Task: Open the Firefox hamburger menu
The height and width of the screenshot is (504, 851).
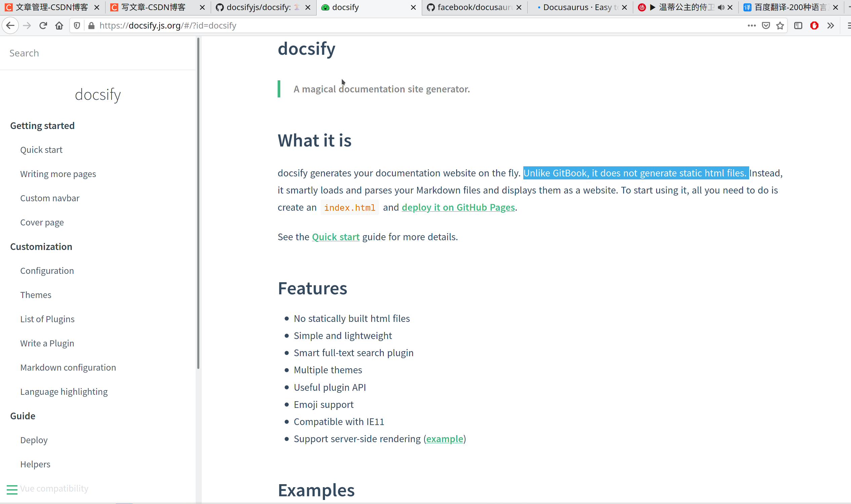Action: click(x=848, y=26)
